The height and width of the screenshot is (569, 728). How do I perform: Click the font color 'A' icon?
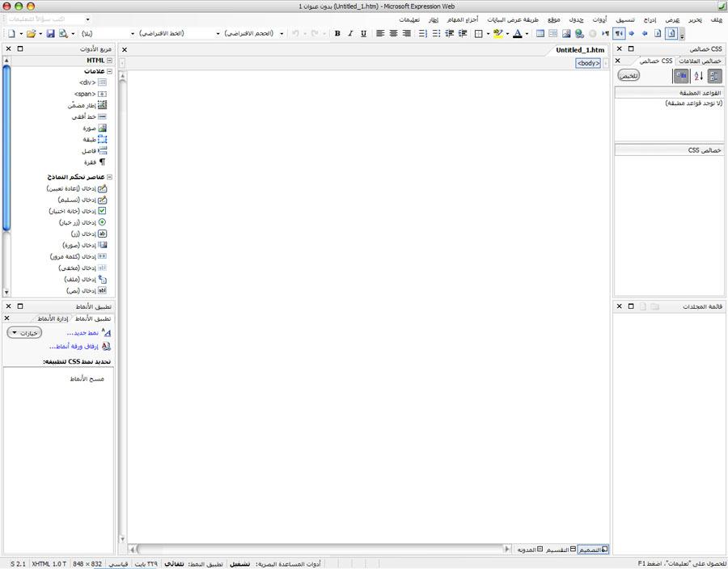click(518, 34)
